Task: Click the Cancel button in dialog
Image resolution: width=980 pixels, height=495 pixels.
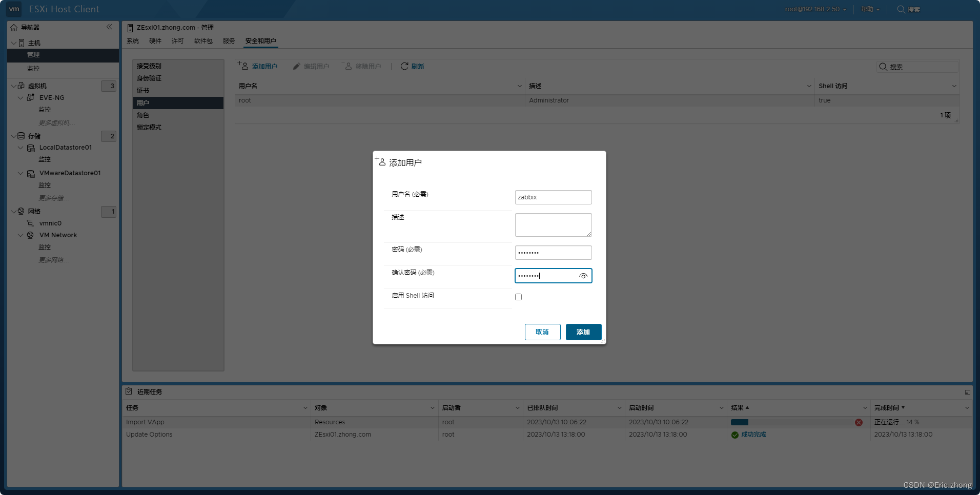Action: [542, 332]
